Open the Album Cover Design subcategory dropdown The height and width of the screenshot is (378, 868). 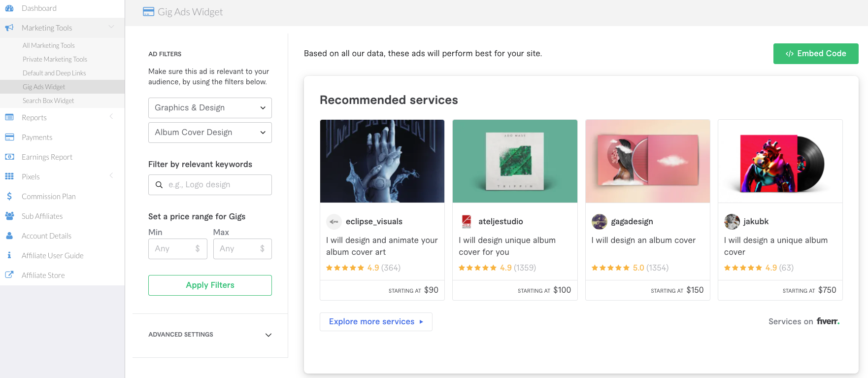point(209,132)
